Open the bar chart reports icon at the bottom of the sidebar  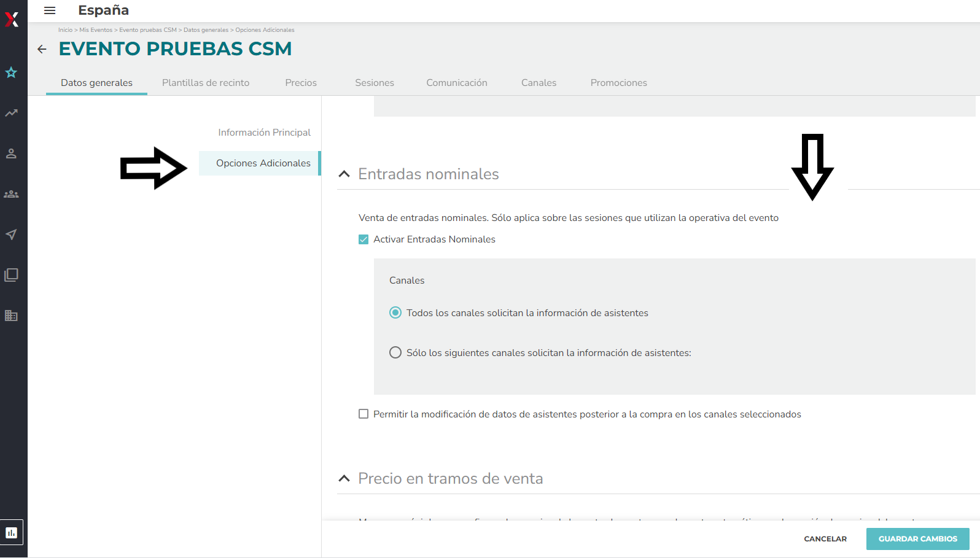click(11, 532)
